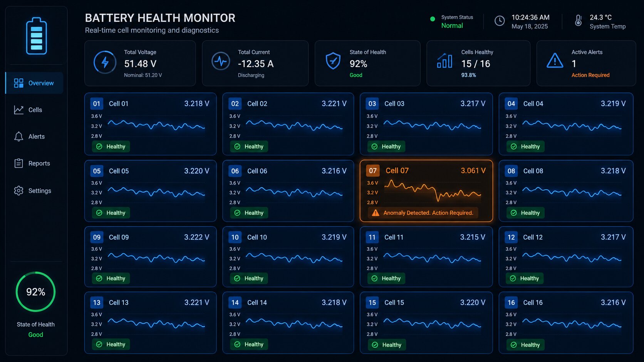This screenshot has width=644, height=362.
Task: Click the Healthy badge on Cell 01
Action: pyautogui.click(x=111, y=147)
